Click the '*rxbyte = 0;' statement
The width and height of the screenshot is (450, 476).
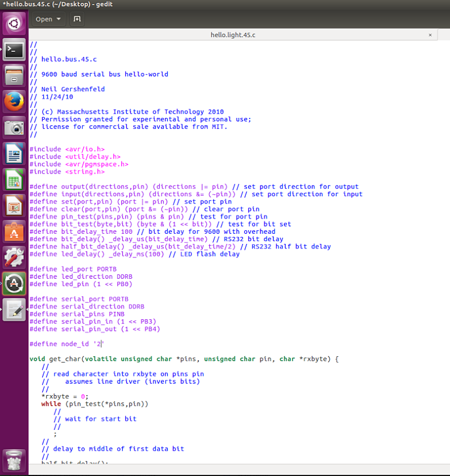pyautogui.click(x=65, y=396)
